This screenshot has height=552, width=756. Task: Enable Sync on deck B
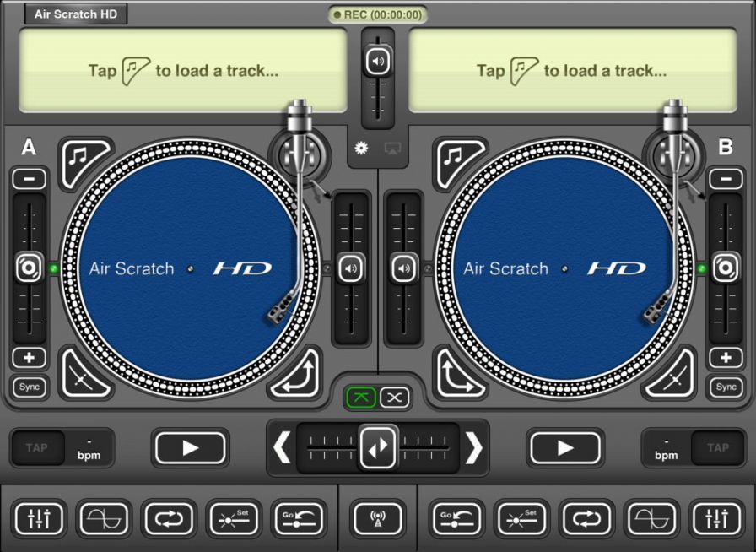pos(726,387)
